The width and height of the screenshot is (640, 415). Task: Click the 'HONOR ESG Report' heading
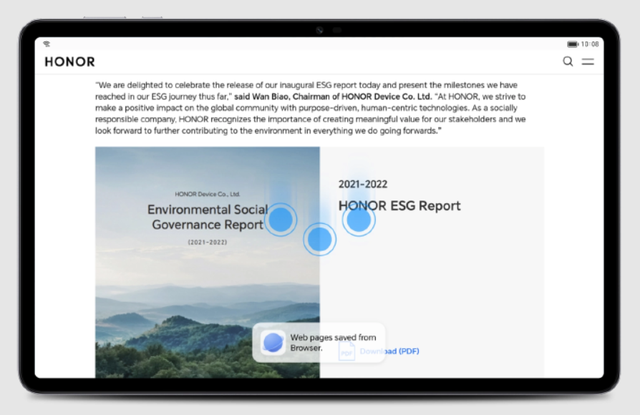400,206
